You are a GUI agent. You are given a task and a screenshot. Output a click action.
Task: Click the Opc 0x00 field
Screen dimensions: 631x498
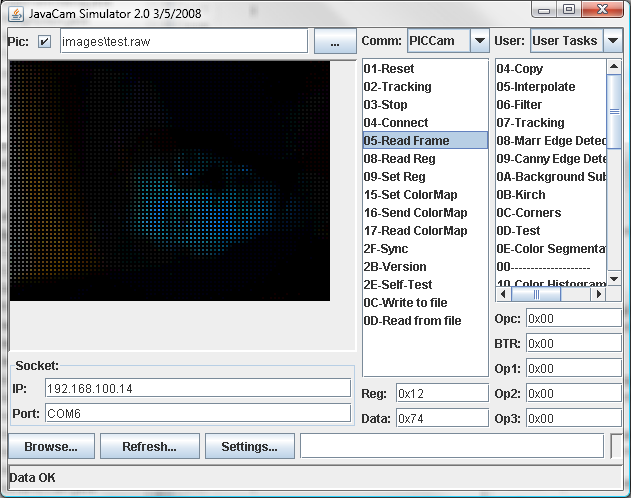(574, 319)
